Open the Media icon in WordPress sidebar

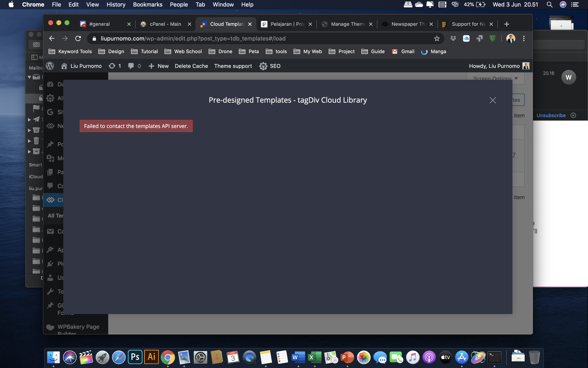pos(50,158)
